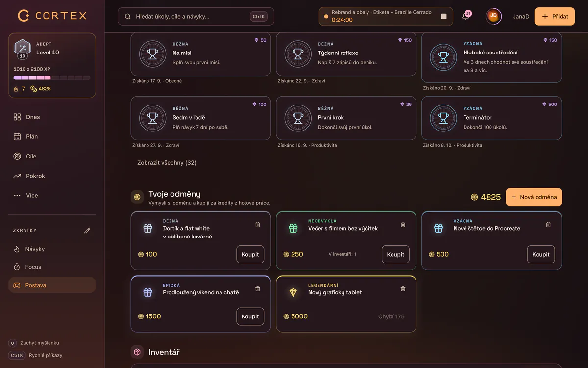Image resolution: width=588 pixels, height=368 pixels.
Task: Delete Prodloužený víkend na chatě reward
Action: coord(258,289)
